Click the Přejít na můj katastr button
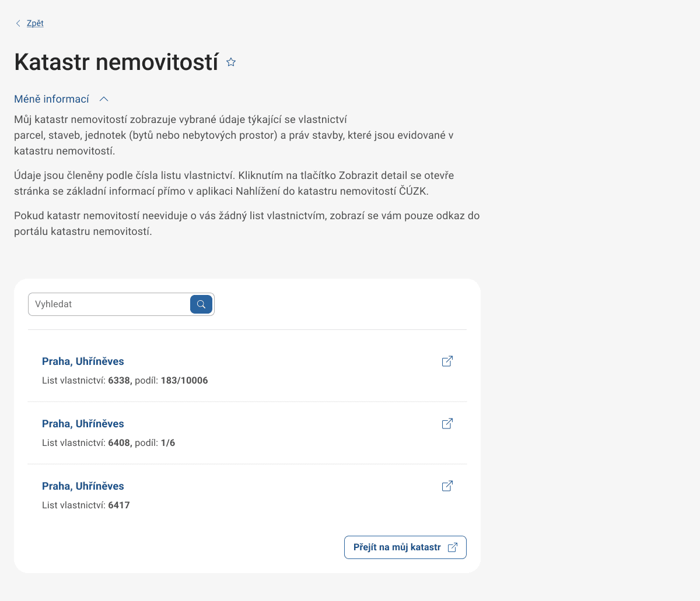The height and width of the screenshot is (601, 700). (x=405, y=547)
